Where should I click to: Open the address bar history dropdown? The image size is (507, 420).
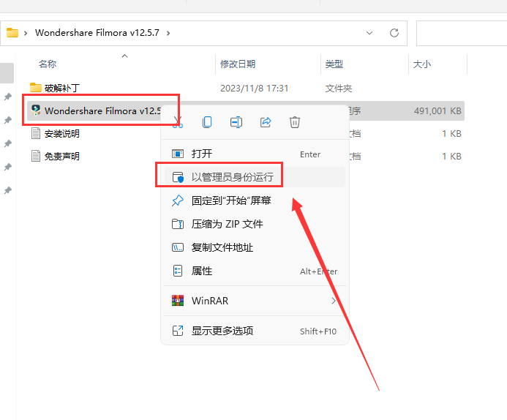(x=369, y=33)
